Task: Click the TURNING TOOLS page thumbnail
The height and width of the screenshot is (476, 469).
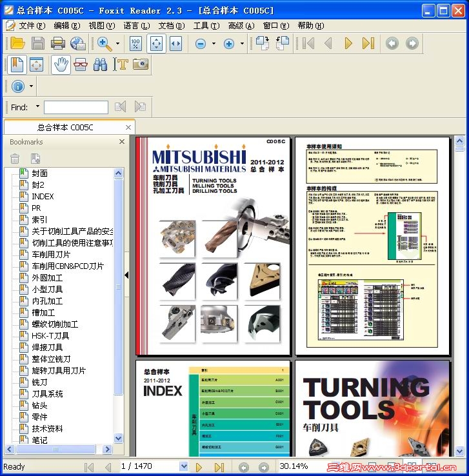Action: pyautogui.click(x=372, y=409)
